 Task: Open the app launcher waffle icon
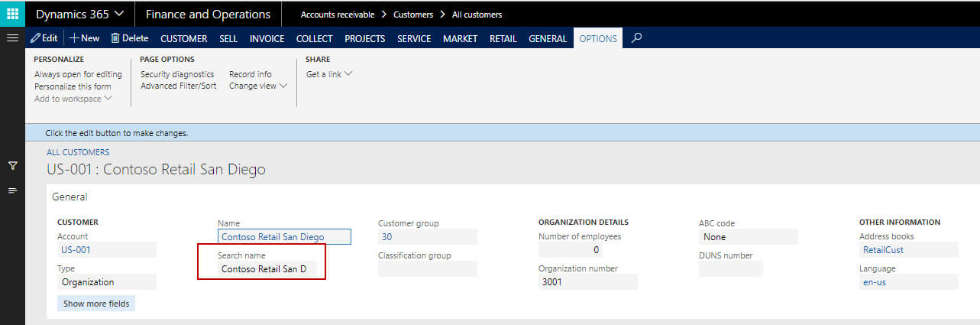(12, 14)
